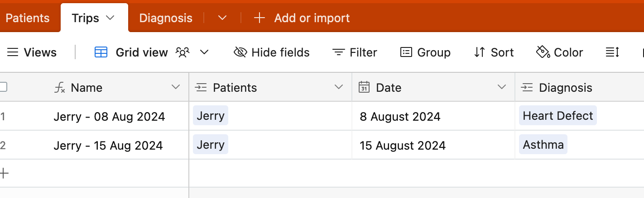Expand the Patients column dropdown arrow
The height and width of the screenshot is (198, 644).
(339, 87)
